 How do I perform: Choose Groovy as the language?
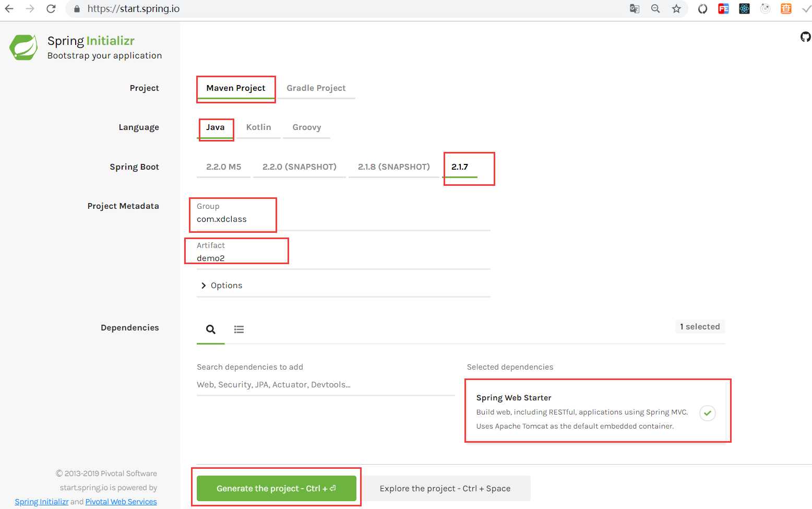point(307,127)
